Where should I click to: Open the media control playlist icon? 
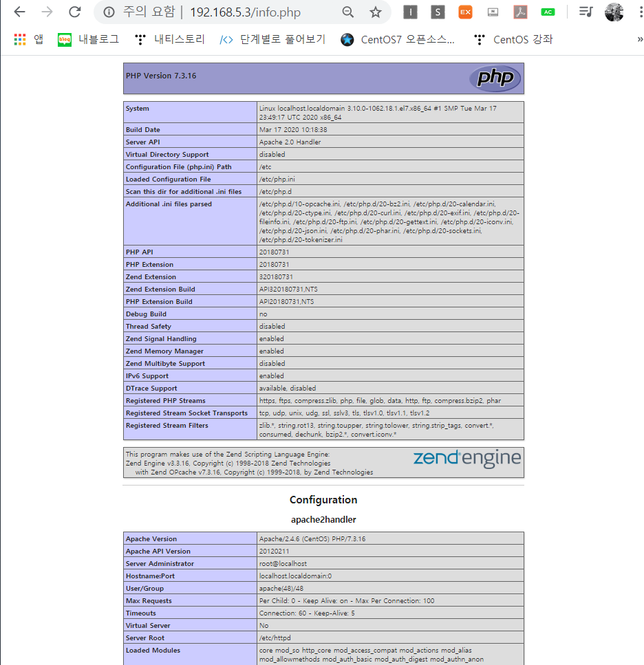click(586, 12)
